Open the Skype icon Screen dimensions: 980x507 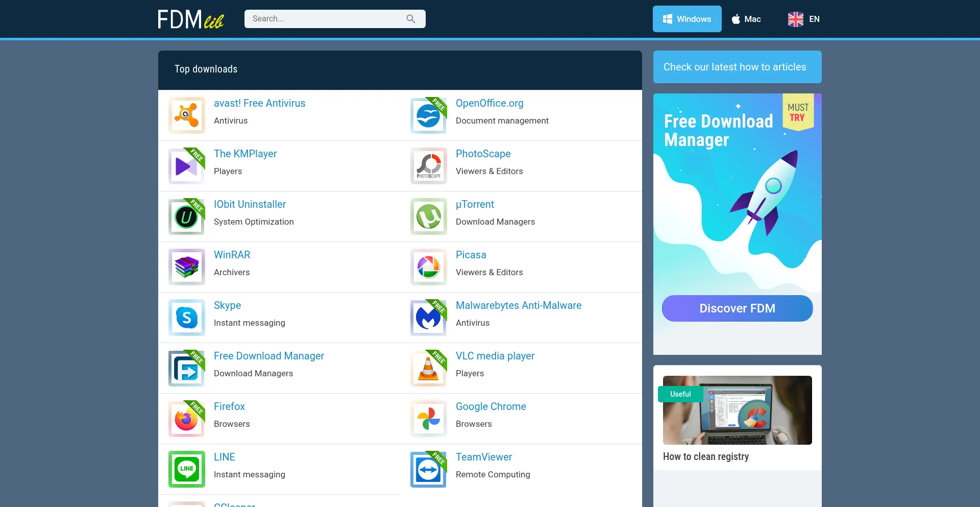186,318
